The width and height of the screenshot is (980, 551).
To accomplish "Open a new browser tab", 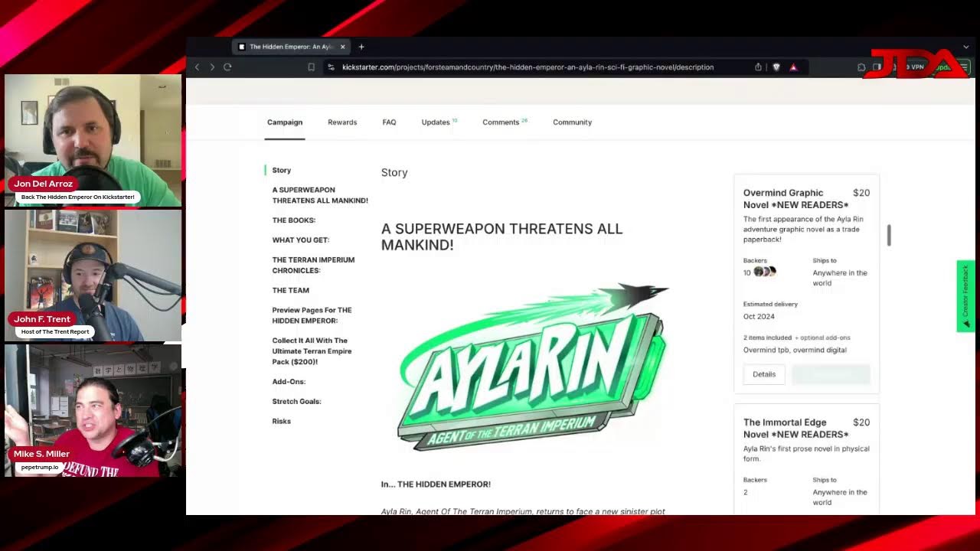I will point(361,47).
